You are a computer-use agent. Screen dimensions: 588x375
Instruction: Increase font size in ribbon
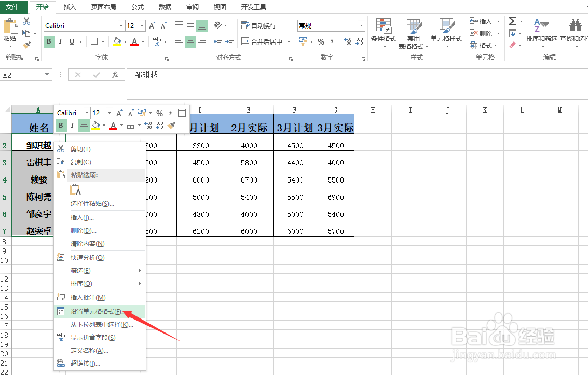pyautogui.click(x=152, y=26)
